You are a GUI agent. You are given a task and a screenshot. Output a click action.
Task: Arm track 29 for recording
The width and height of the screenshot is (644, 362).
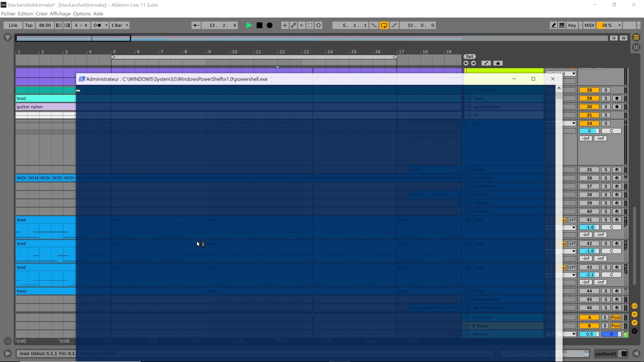click(617, 98)
